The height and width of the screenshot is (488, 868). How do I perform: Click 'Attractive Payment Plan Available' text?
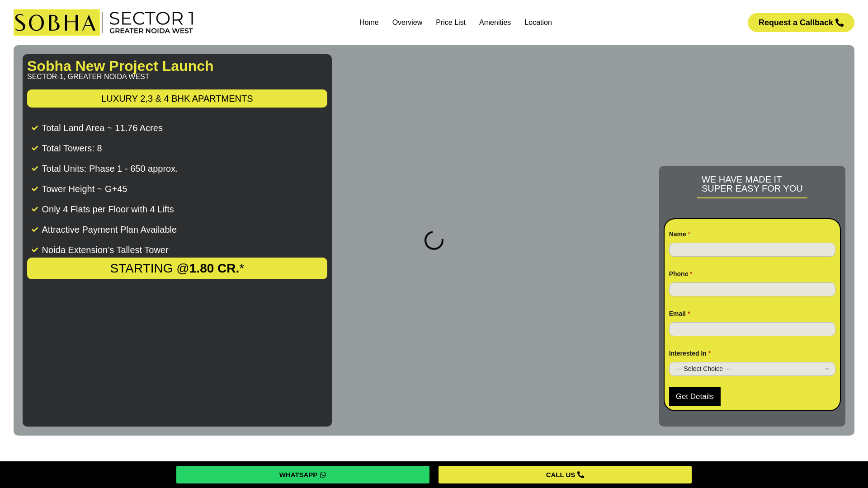click(x=109, y=230)
